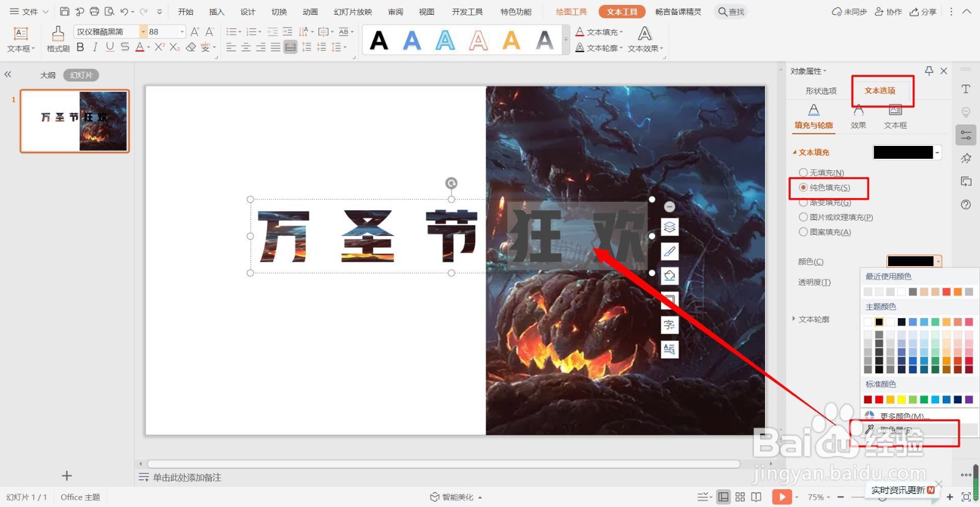Image resolution: width=980 pixels, height=507 pixels.
Task: Click the Save icon in quick access bar
Action: click(64, 12)
